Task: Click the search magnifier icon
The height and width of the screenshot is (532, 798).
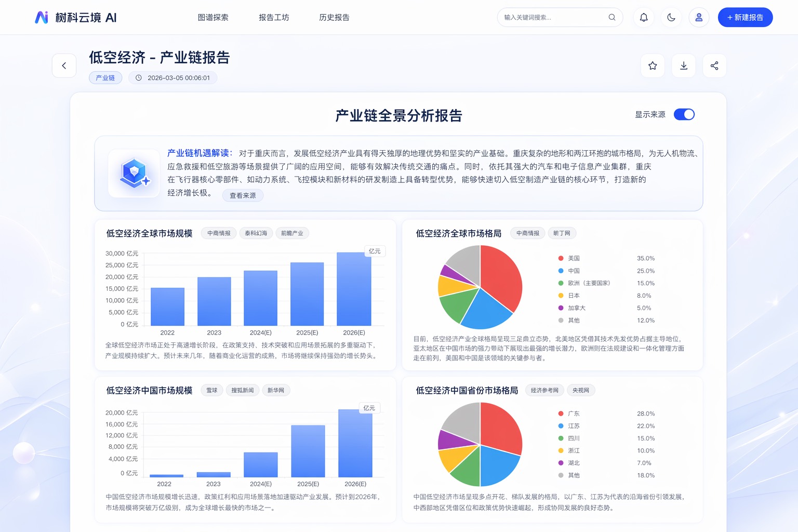Action: pos(612,17)
